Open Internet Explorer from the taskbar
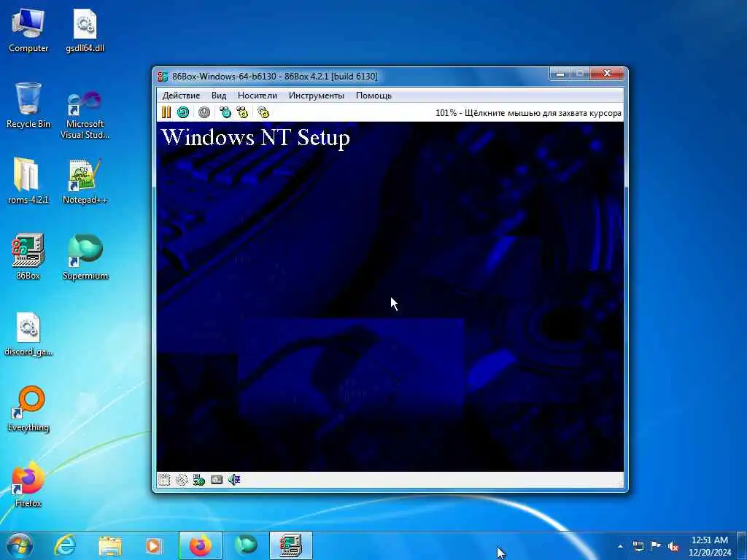 click(65, 545)
